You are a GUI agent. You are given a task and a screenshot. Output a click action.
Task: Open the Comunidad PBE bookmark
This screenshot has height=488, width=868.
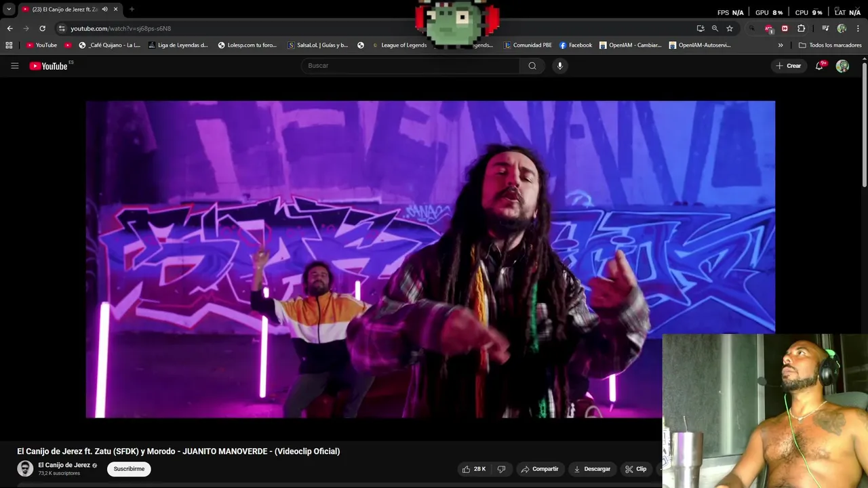point(528,45)
